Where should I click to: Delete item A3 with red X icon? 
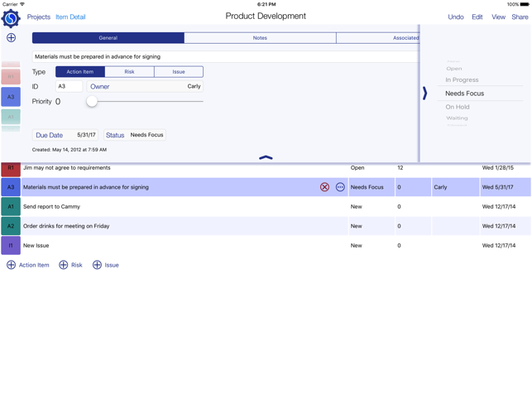point(324,187)
